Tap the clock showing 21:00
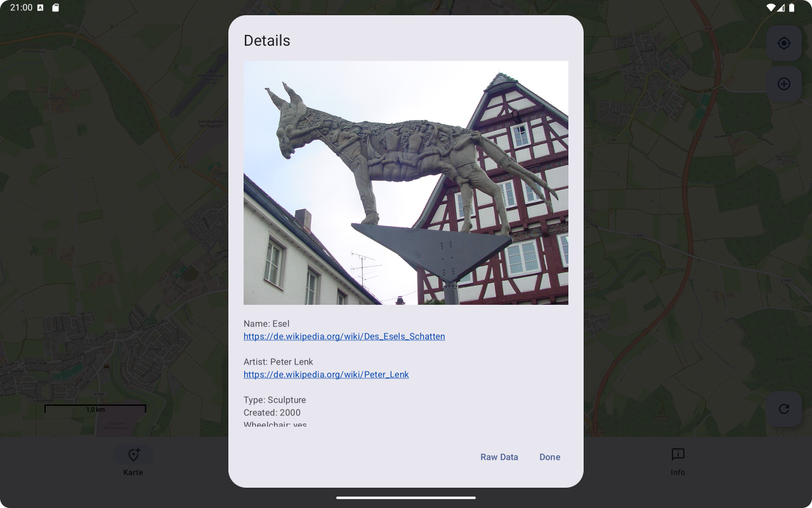The image size is (812, 508). point(21,8)
